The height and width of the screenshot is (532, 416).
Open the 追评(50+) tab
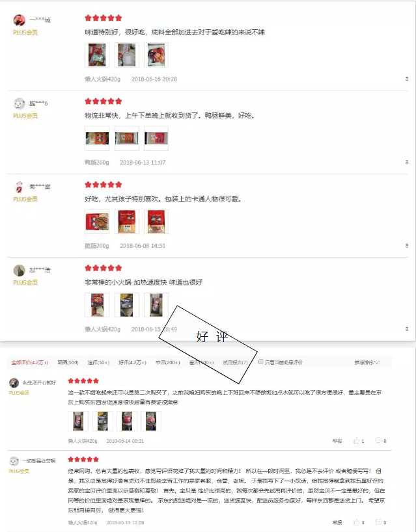pyautogui.click(x=98, y=363)
